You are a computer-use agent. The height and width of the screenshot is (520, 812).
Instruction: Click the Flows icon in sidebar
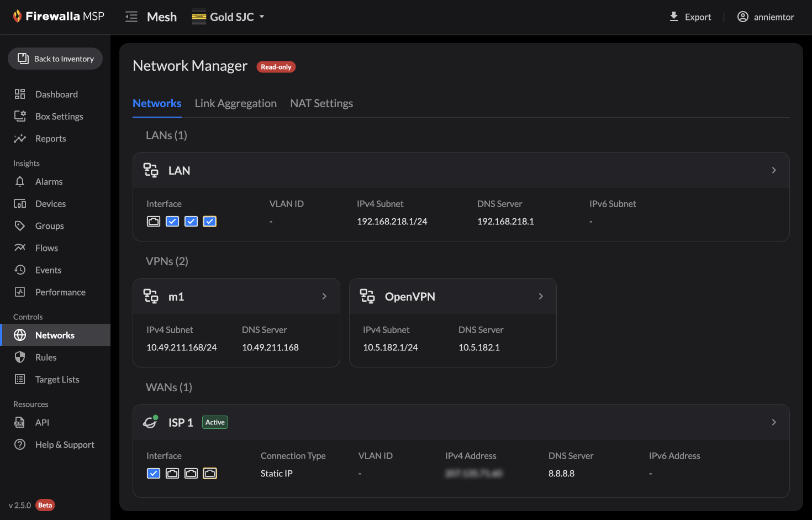[x=20, y=248]
